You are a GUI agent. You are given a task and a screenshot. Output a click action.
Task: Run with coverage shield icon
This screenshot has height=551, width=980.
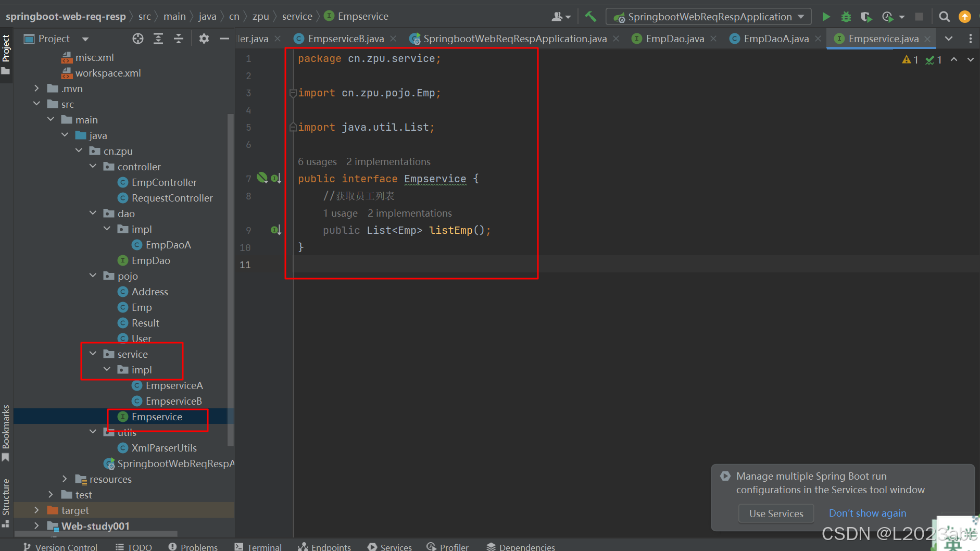click(x=866, y=17)
